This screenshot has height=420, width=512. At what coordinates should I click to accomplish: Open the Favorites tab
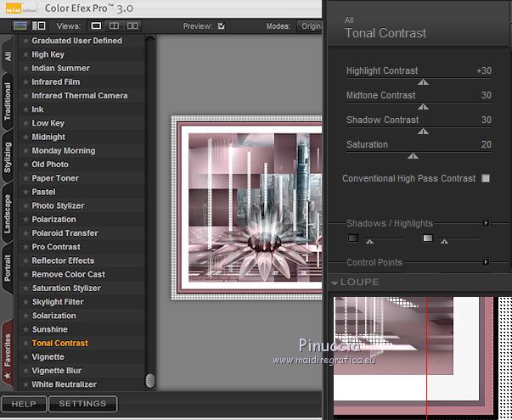pos(8,355)
